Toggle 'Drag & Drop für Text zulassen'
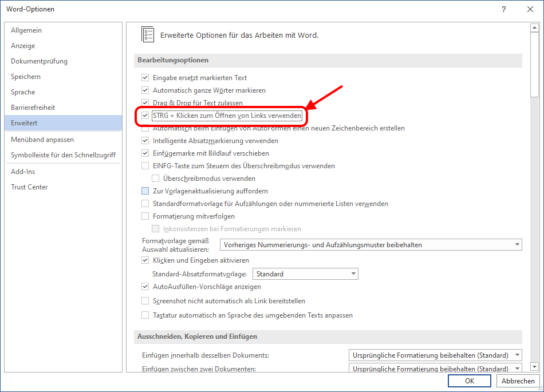This screenshot has height=392, width=544. click(145, 103)
